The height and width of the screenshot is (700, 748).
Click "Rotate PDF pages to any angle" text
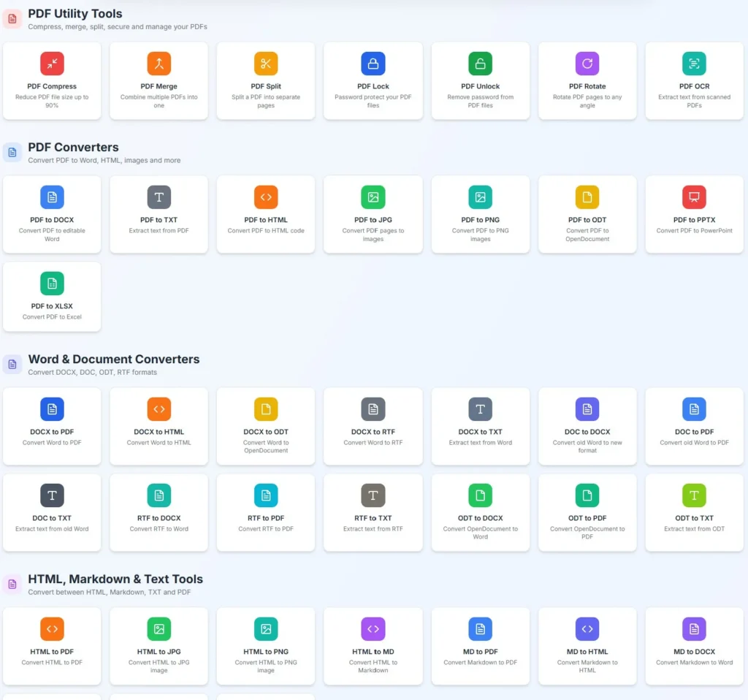click(587, 101)
